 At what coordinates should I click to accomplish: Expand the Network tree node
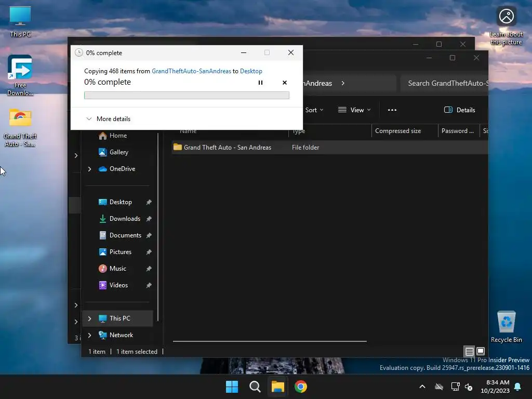89,335
